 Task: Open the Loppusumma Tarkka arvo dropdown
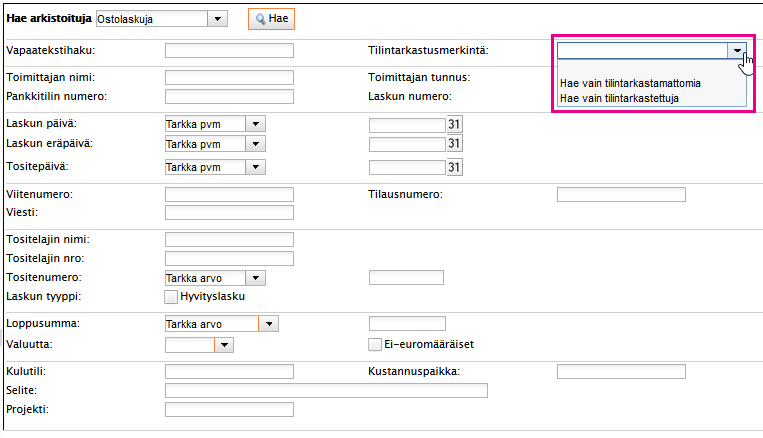(269, 324)
